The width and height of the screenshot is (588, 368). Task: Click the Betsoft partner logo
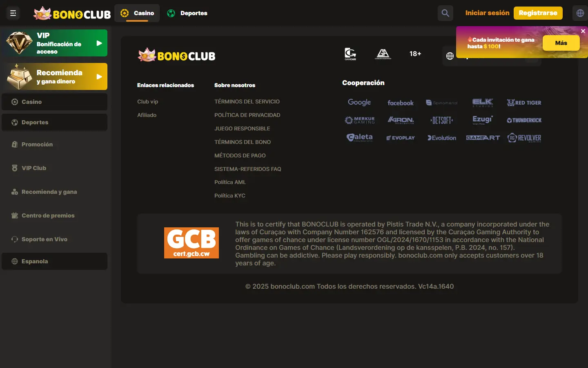click(442, 120)
